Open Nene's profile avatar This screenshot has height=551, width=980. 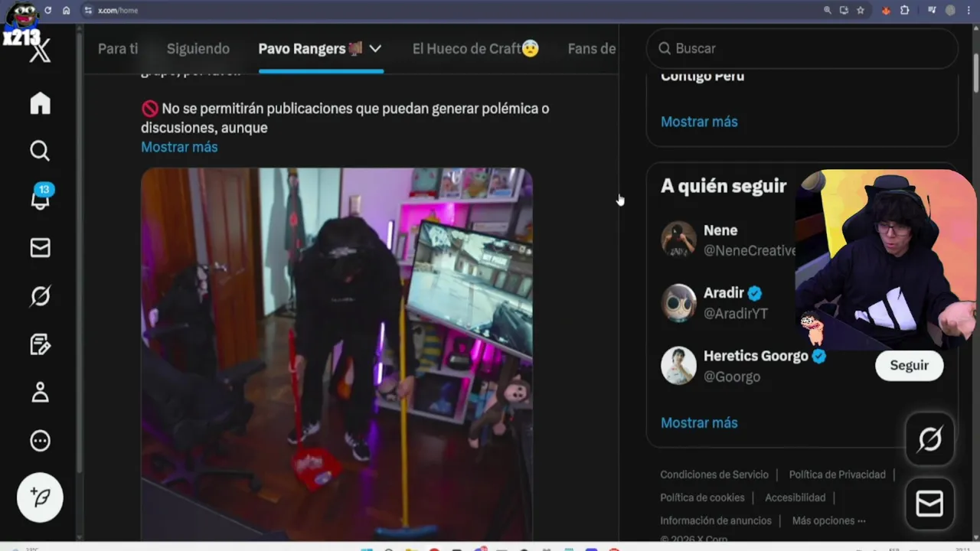pyautogui.click(x=678, y=240)
